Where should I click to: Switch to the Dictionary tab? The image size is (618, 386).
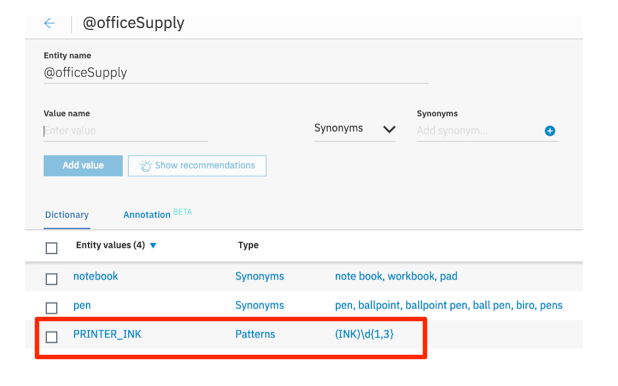click(67, 215)
